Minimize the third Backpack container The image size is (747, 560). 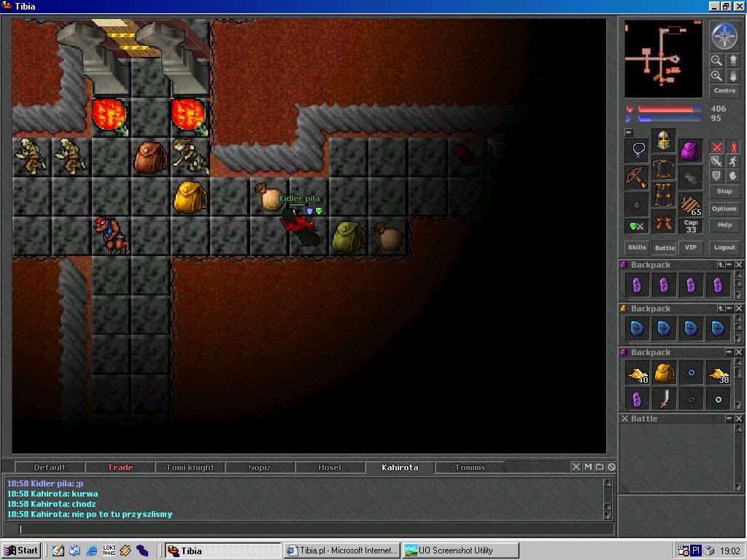[729, 352]
